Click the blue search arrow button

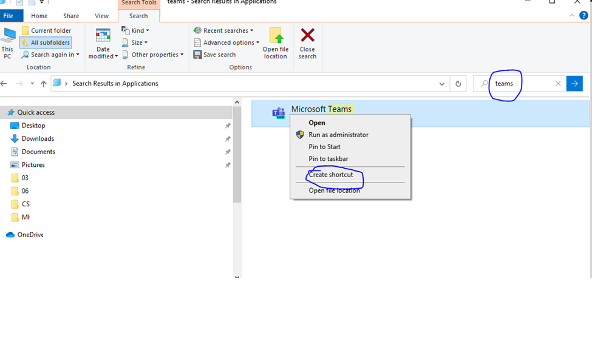tap(574, 84)
